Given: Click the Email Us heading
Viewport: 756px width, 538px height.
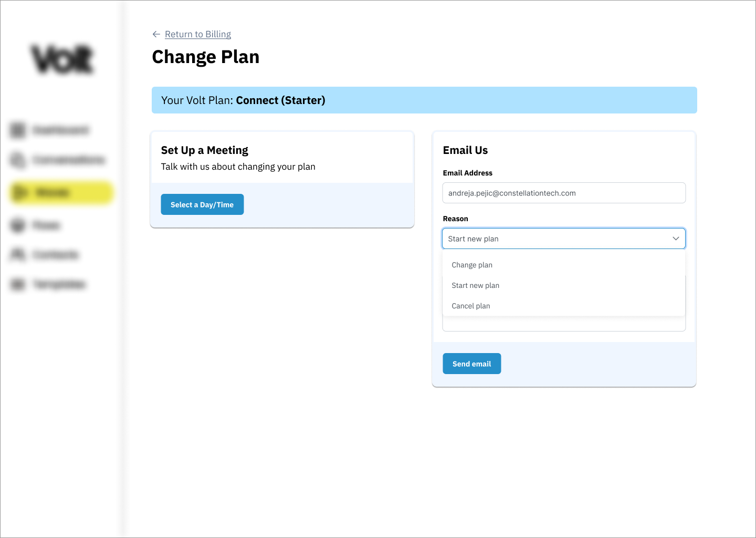Looking at the screenshot, I should (x=465, y=150).
